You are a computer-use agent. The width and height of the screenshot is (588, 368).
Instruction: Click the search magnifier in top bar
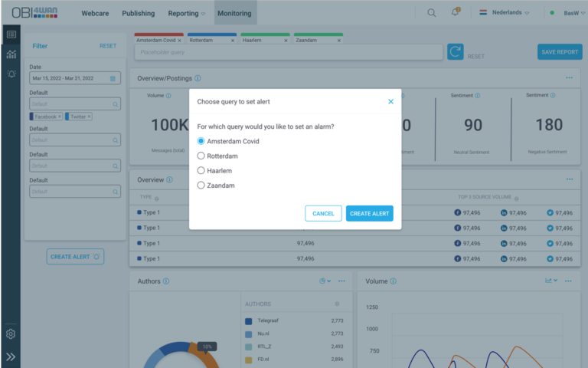coord(432,13)
